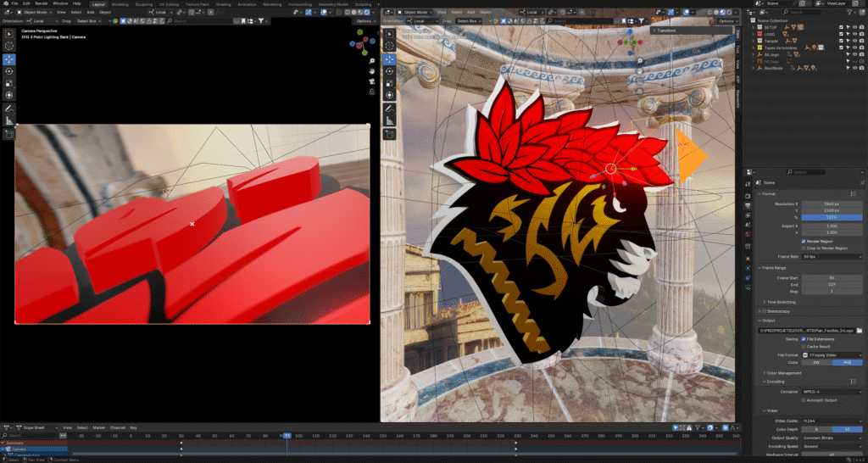Hide the LOGO collection with its eye icon
Viewport: 868px width, 463px height.
[x=854, y=34]
